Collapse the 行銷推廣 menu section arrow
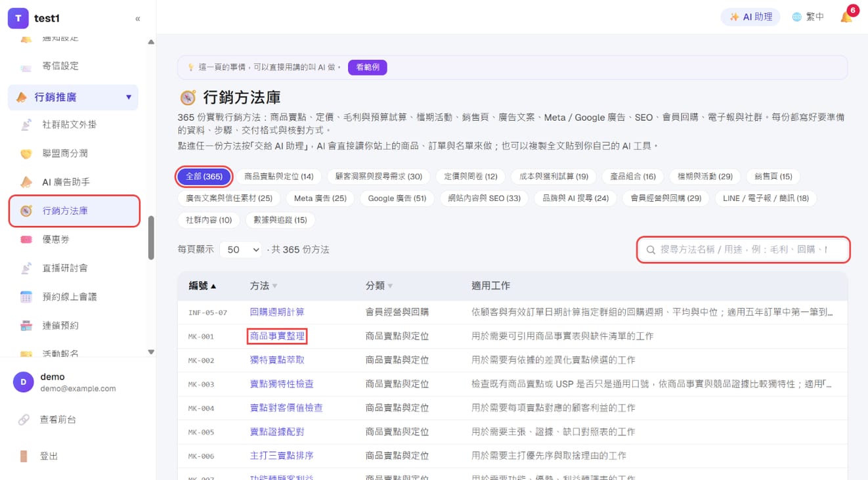The image size is (868, 480). point(129,97)
